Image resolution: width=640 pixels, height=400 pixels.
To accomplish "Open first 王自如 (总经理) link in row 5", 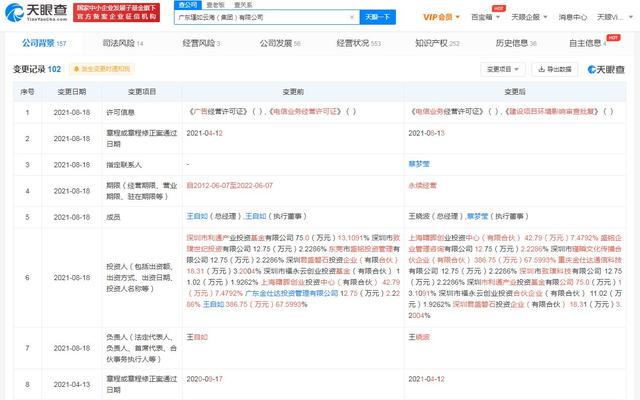I will pos(197,216).
